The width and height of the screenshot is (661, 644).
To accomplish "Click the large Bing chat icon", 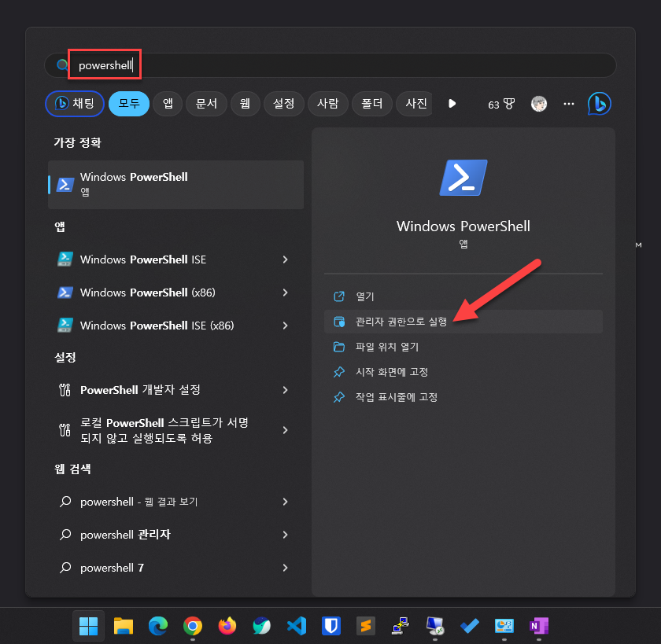I will (x=599, y=104).
